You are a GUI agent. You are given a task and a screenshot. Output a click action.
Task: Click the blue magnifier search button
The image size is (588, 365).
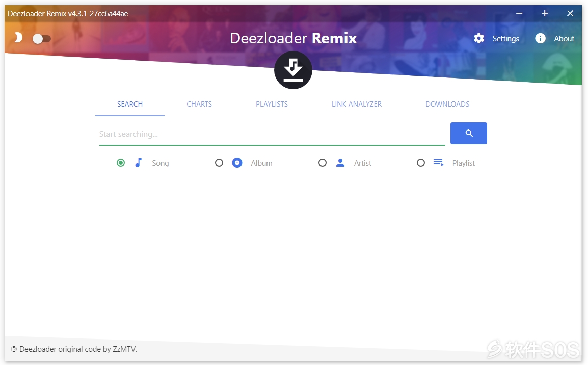(468, 133)
